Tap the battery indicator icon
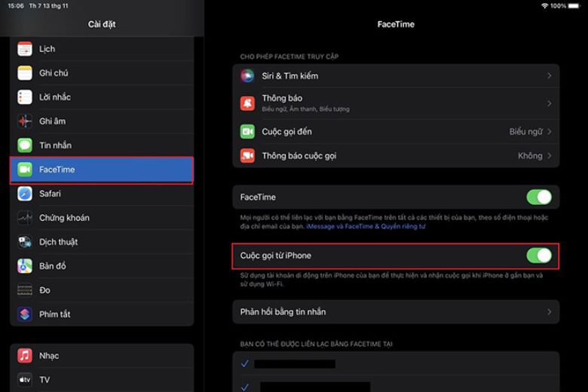Viewport: 588px width, 392px height. click(x=574, y=6)
